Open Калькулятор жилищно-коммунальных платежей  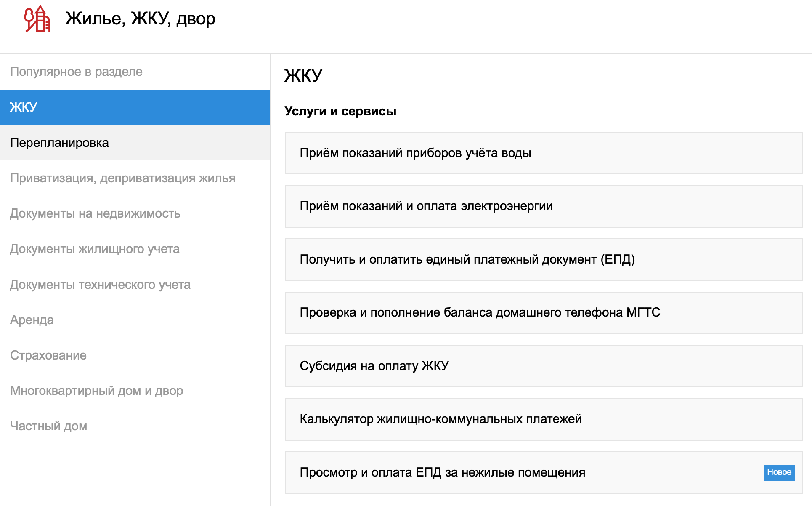(544, 419)
